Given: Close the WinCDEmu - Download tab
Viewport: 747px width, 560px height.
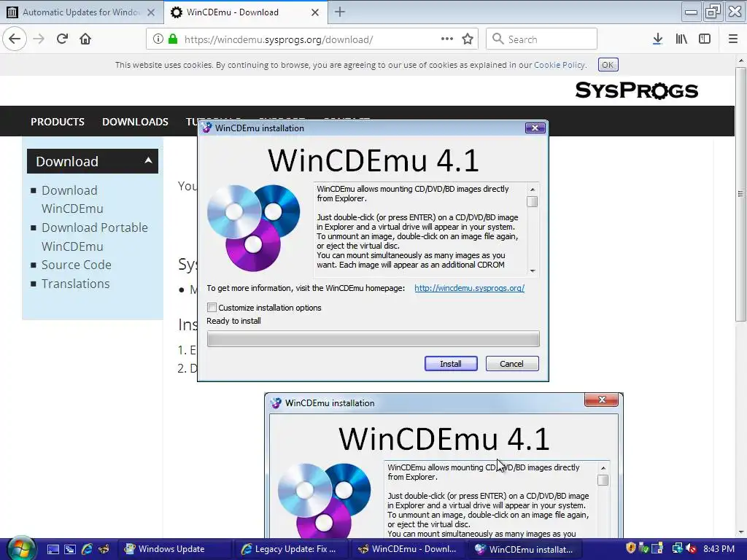Looking at the screenshot, I should [x=315, y=12].
